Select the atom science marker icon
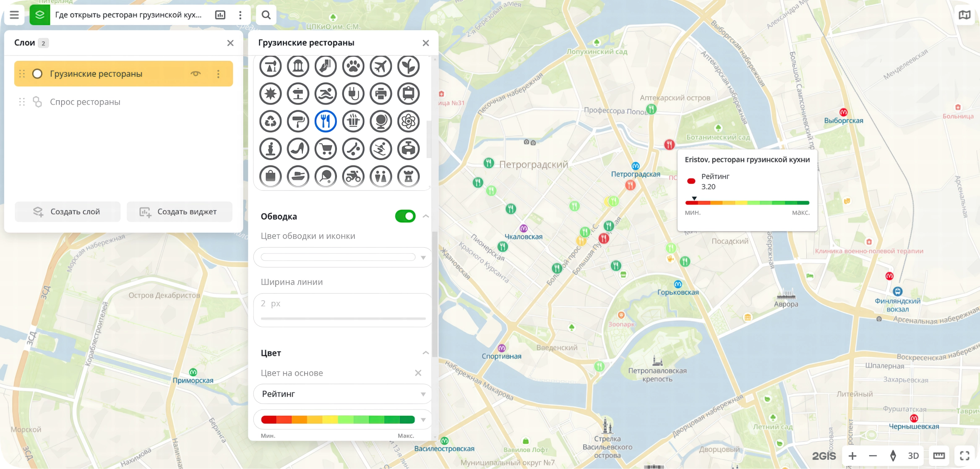This screenshot has height=469, width=980. tap(409, 121)
